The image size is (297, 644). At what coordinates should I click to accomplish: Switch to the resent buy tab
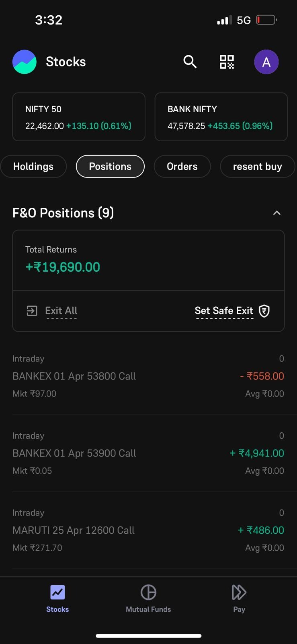coord(257,167)
